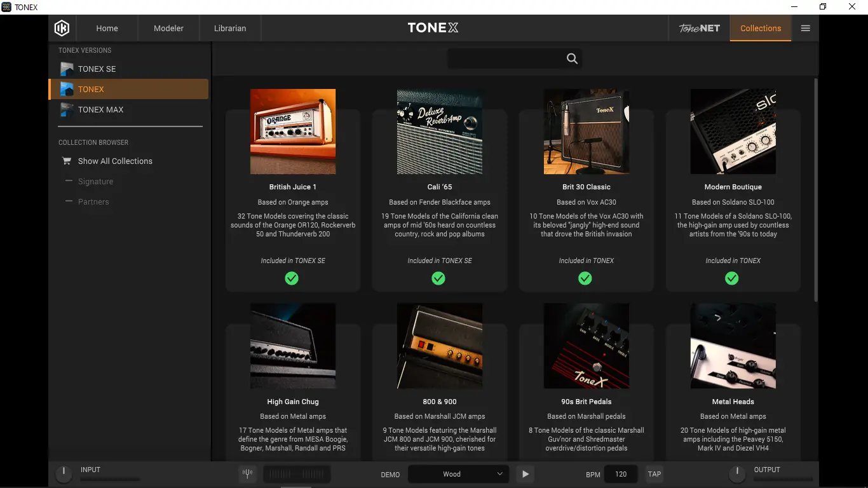The width and height of the screenshot is (868, 488).
Task: Toggle the OUTPUT power switch
Action: tap(737, 473)
